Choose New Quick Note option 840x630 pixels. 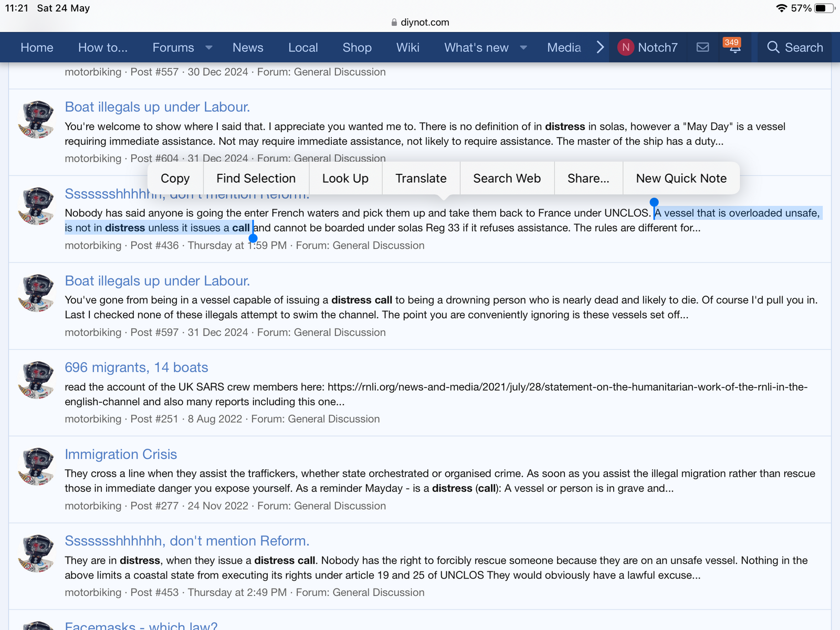(x=681, y=178)
